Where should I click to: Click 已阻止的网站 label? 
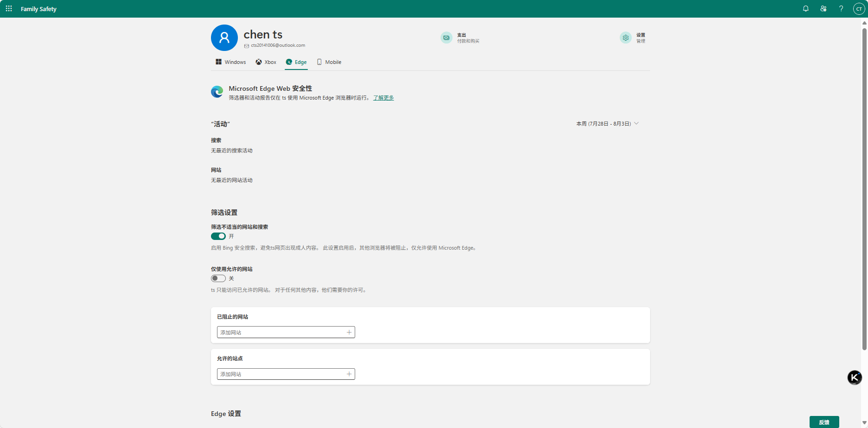coord(232,317)
